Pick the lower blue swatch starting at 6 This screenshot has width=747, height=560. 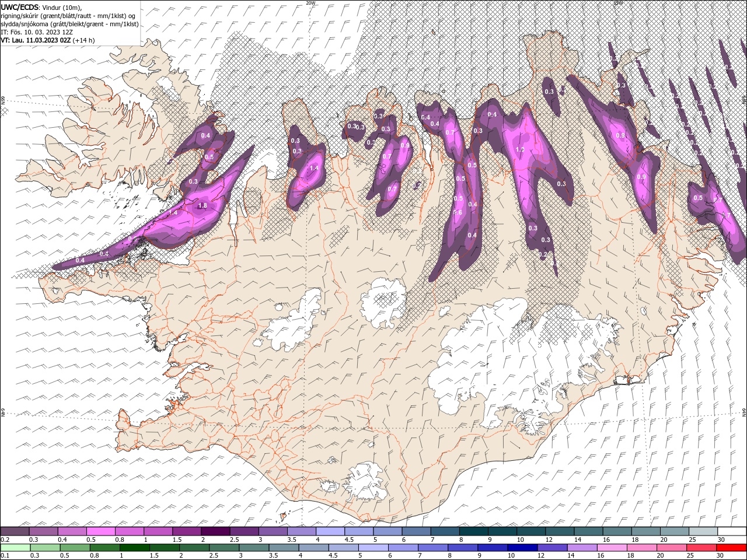coord(403,548)
